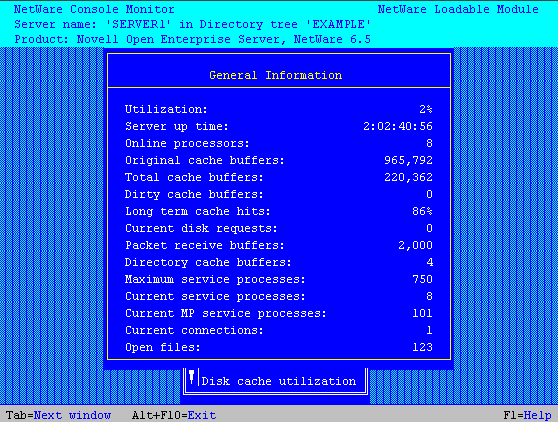Click the value 2,000
The image size is (558, 422).
click(415, 246)
